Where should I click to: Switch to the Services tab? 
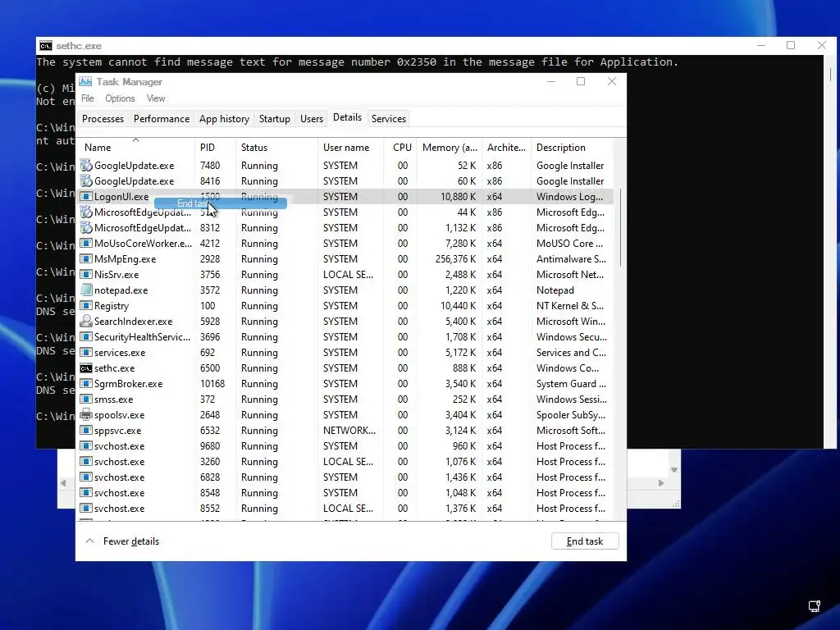(388, 119)
